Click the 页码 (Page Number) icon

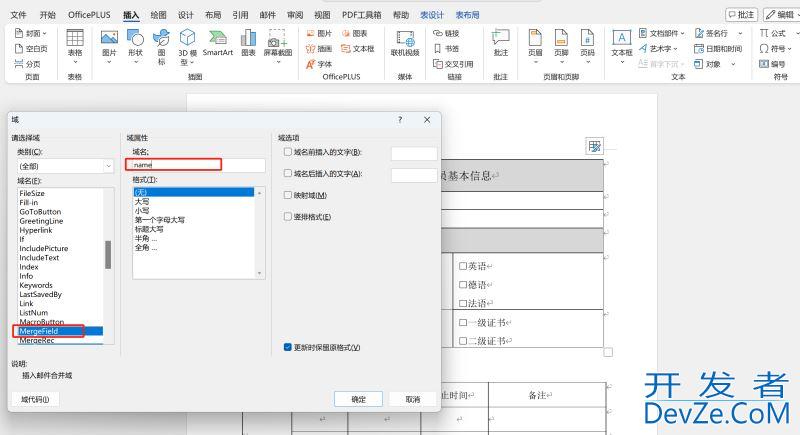tap(587, 40)
